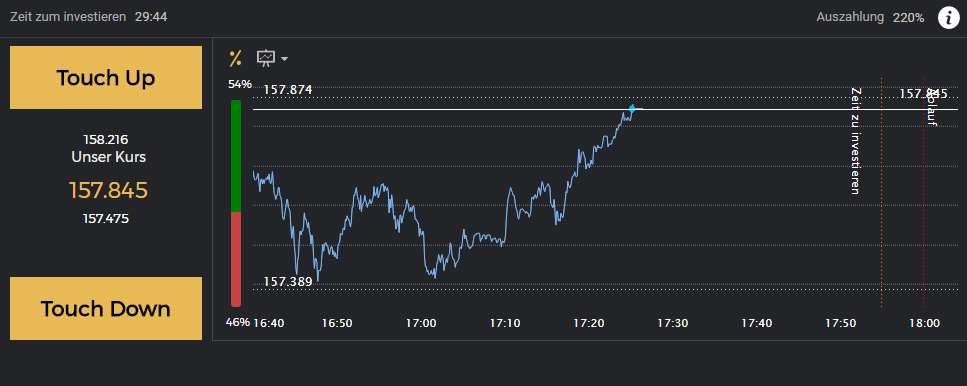Click the Ablauf expiry vertical line

(924, 191)
